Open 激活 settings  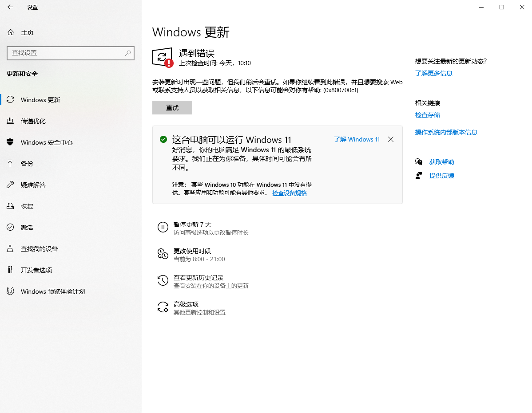[x=27, y=227]
